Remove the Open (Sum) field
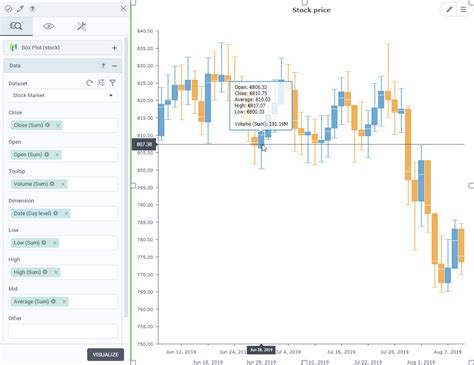Image resolution: width=474 pixels, height=365 pixels. (x=57, y=155)
